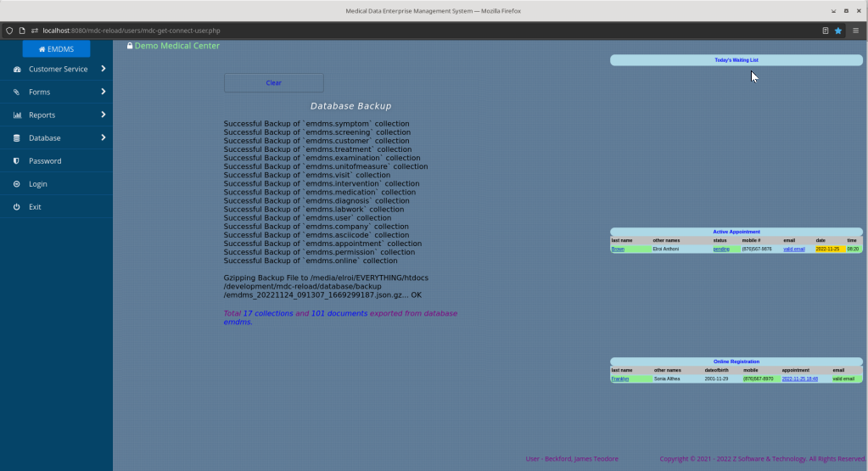Open Firefox hamburger menu
Viewport: 868px width, 471px height.
click(855, 31)
